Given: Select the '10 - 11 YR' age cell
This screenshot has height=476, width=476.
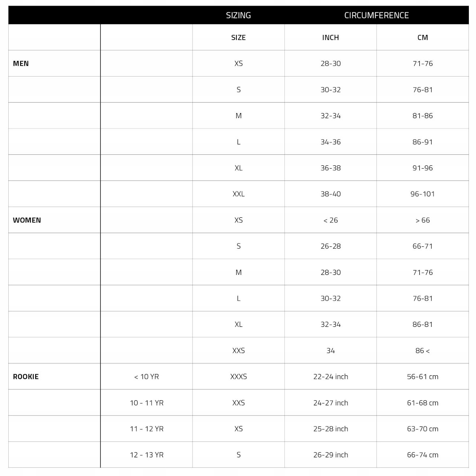Looking at the screenshot, I should pos(146,403).
